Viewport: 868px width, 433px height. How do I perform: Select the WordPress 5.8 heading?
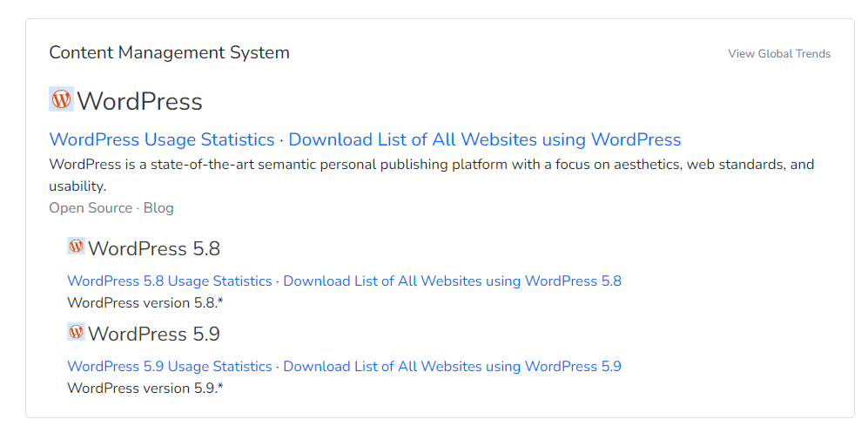click(x=154, y=249)
